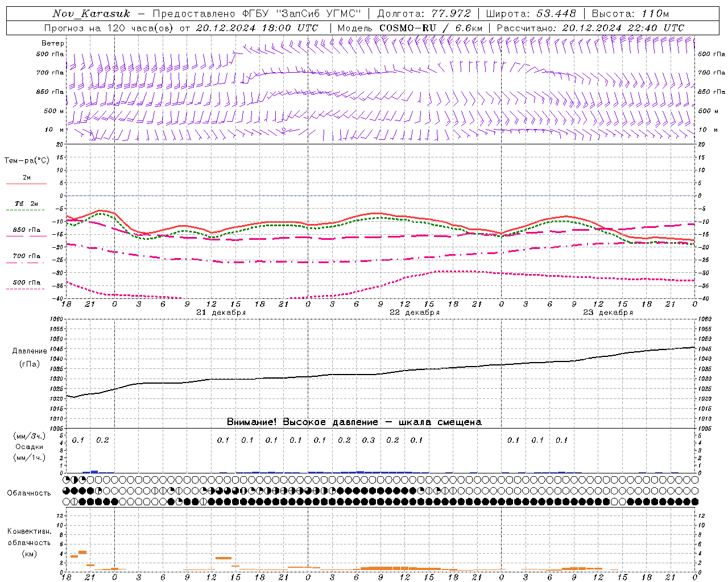Click the 850 гПа temperature legend entry
The width and height of the screenshot is (728, 582).
[x=27, y=230]
